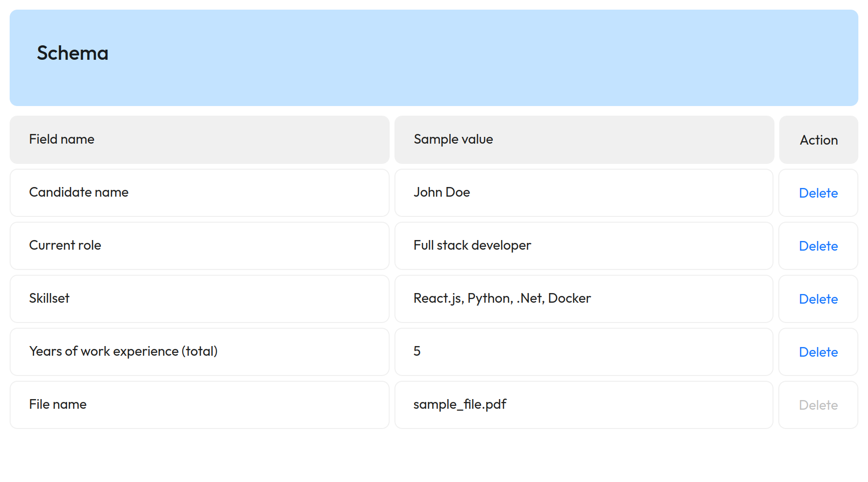868x482 pixels.
Task: Select the Full stack developer value
Action: (472, 245)
